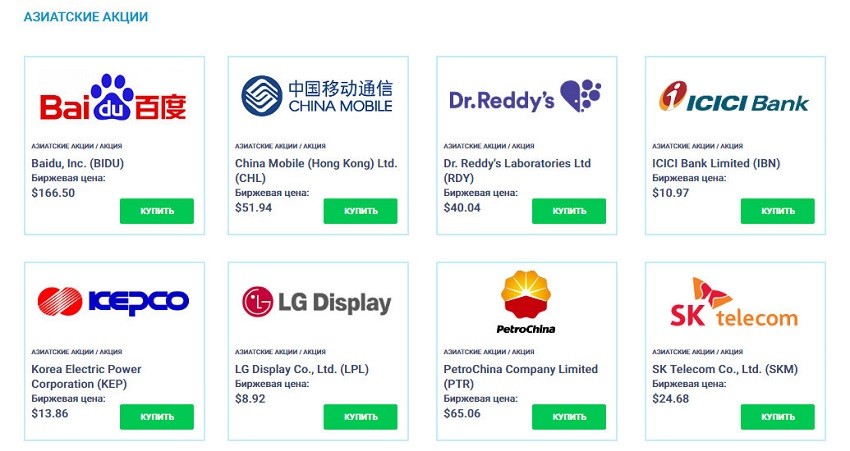Buy Dr. Reddy's Laboratories stock
The image size is (850, 451).
[569, 211]
